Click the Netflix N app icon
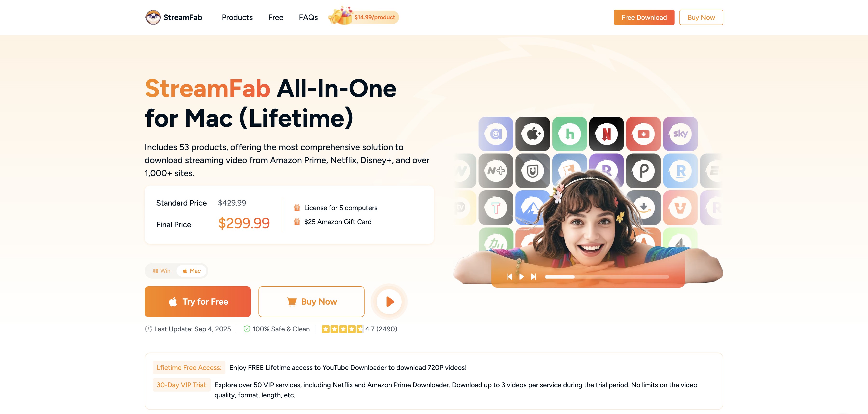 click(x=607, y=134)
